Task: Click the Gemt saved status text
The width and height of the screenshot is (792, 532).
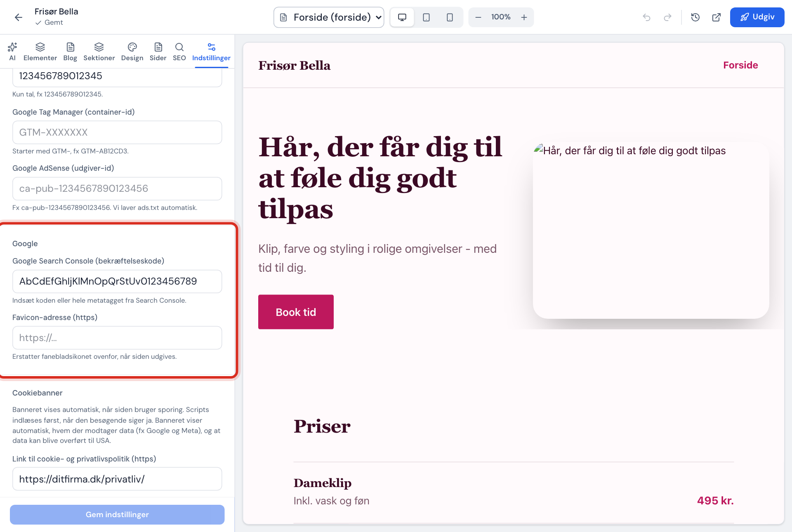Action: [x=54, y=22]
